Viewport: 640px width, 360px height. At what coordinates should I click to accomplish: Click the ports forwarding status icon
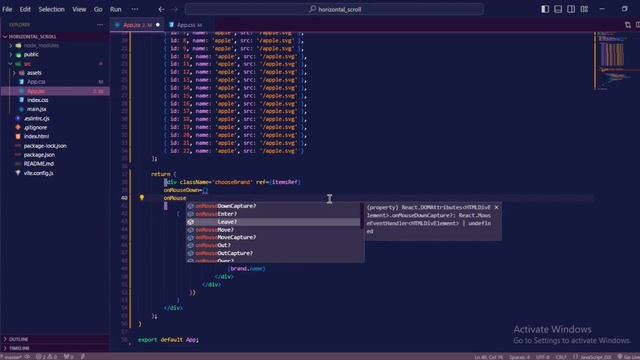(x=69, y=357)
